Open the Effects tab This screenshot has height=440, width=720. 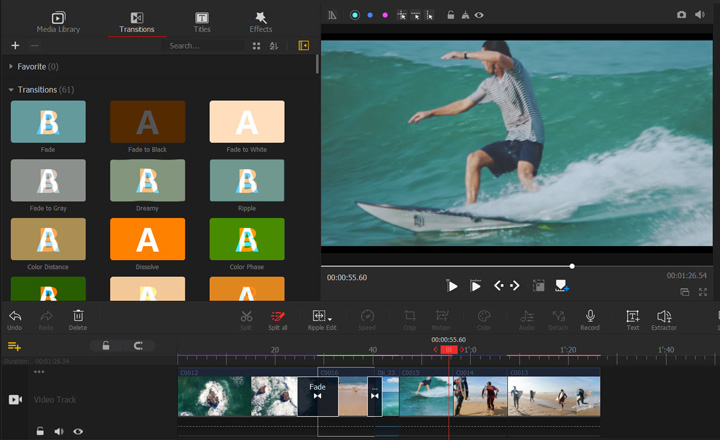pos(261,21)
